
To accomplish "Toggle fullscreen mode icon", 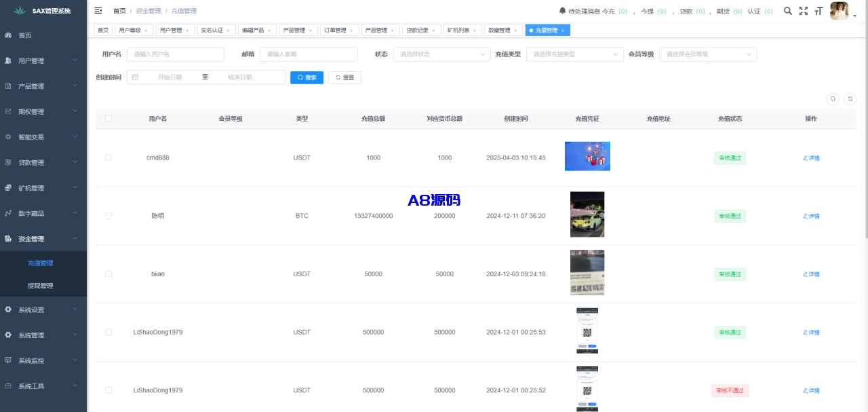I will click(x=804, y=11).
